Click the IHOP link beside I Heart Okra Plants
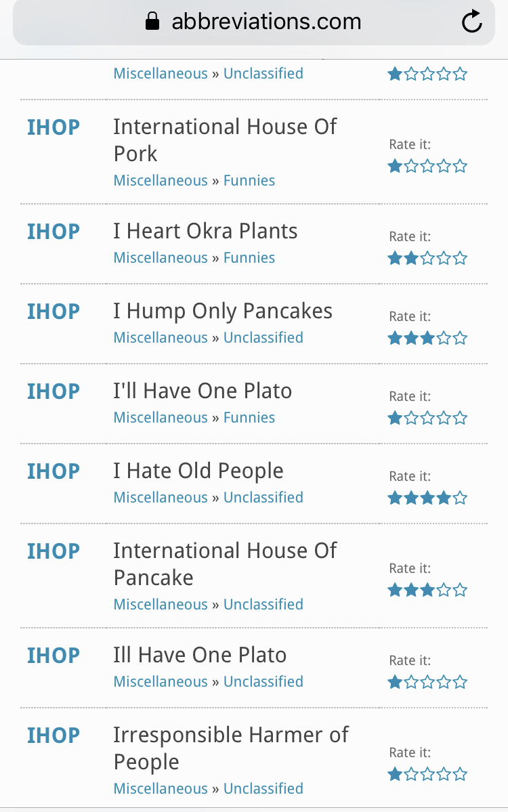Image resolution: width=508 pixels, height=812 pixels. [54, 232]
